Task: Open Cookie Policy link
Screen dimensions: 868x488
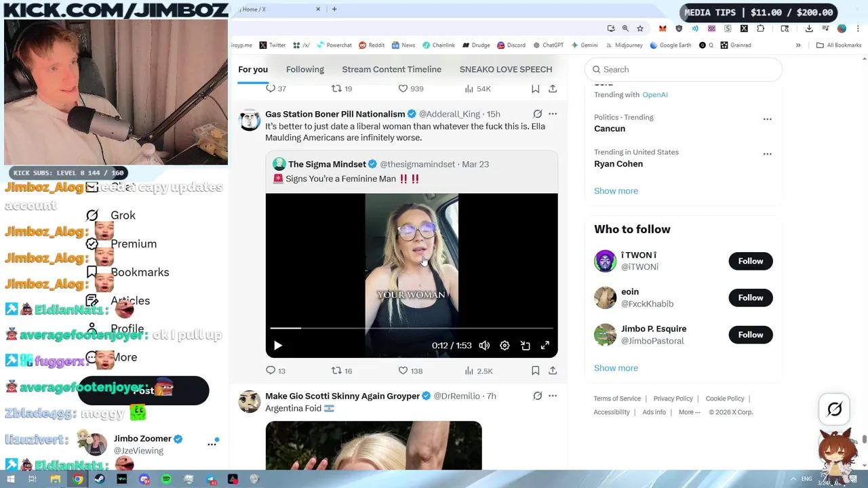Action: click(x=725, y=399)
